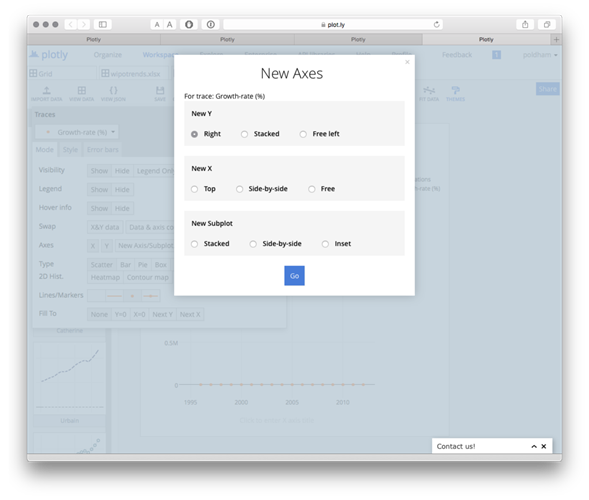Expand the Contact us chat widget
This screenshot has height=500, width=589.
pos(534,446)
